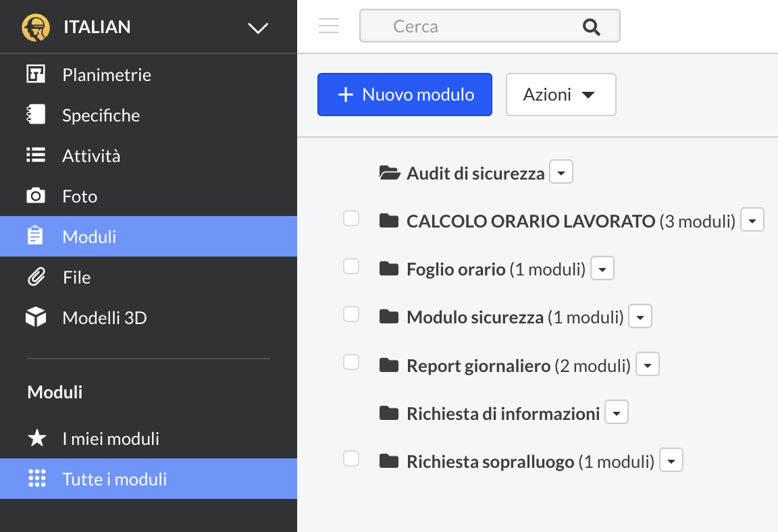Click the Specifiche notebook icon
This screenshot has width=778, height=532.
[36, 115]
